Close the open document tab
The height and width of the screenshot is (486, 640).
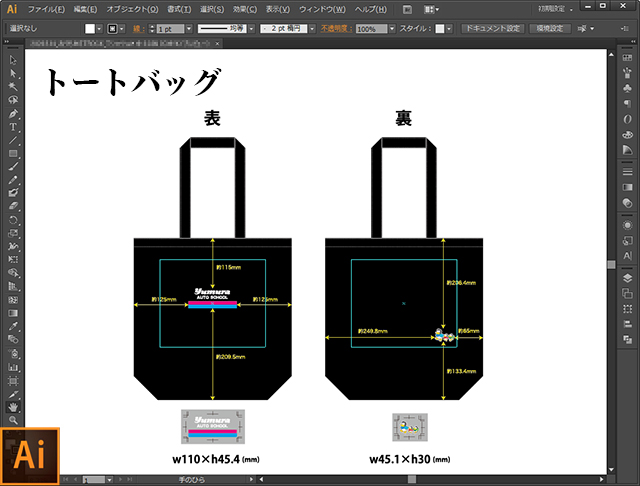coord(218,43)
